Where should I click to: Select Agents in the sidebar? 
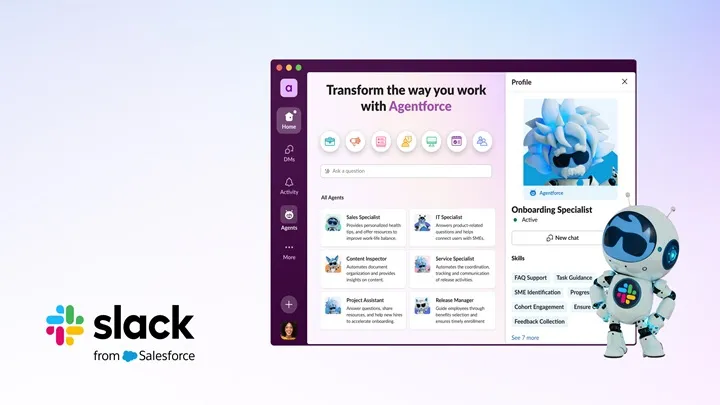[x=289, y=218]
